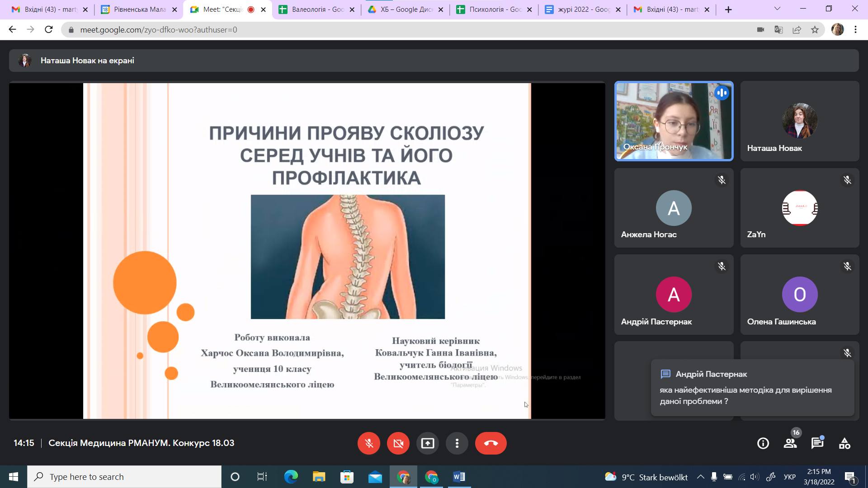Show the participants list icon
This screenshot has width=868, height=488.
point(790,443)
